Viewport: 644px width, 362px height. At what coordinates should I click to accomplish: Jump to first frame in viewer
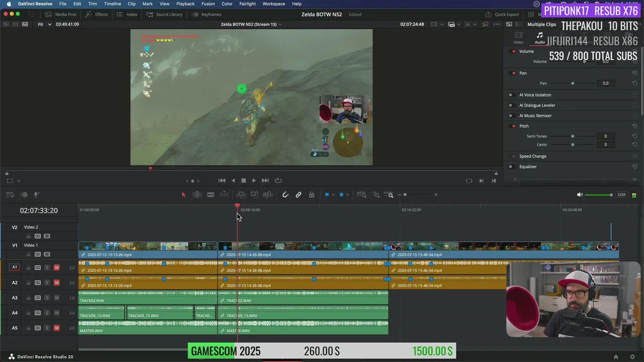coord(222,180)
